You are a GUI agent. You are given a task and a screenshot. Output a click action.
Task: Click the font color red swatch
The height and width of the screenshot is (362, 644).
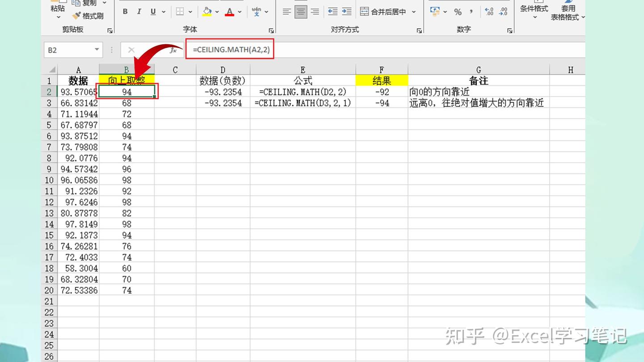click(x=230, y=14)
